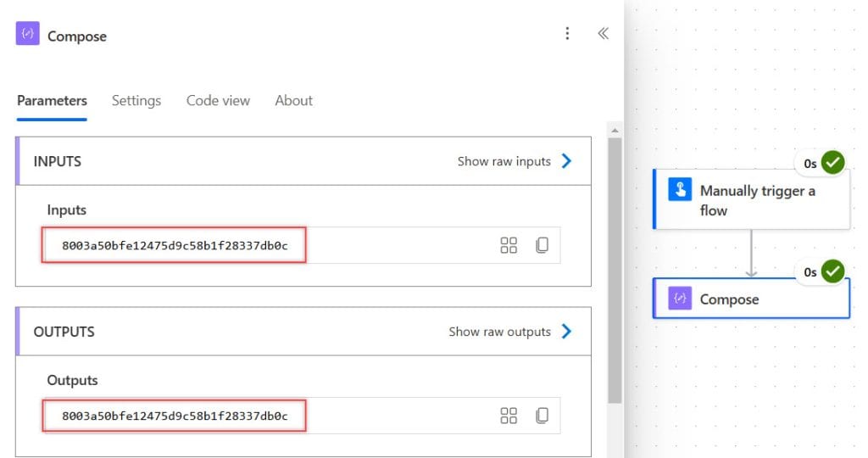Click the success checkmark on Compose card
The height and width of the screenshot is (458, 868).
832,271
